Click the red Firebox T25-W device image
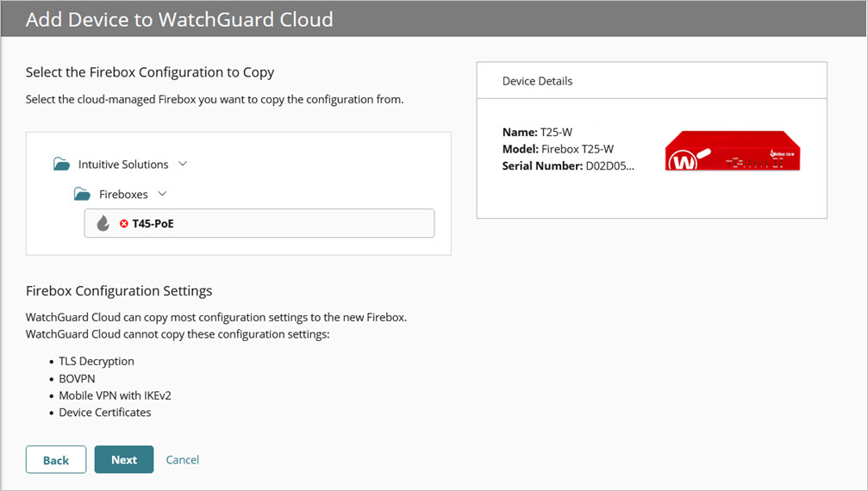This screenshot has height=491, width=868. [733, 151]
